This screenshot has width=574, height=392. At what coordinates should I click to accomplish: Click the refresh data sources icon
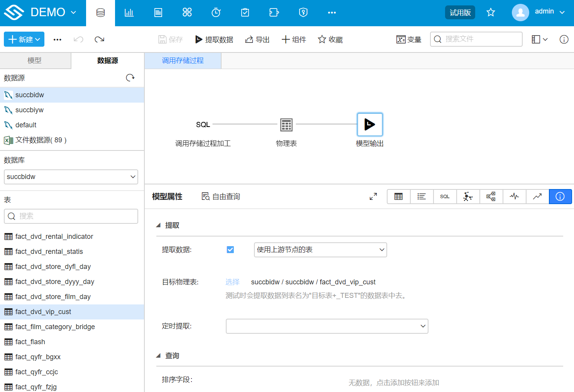(x=130, y=78)
